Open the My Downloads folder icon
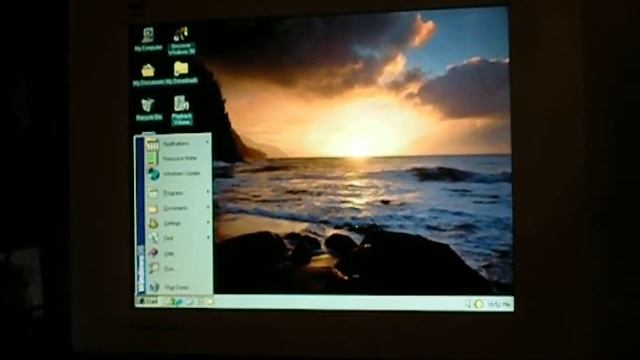 tap(181, 73)
